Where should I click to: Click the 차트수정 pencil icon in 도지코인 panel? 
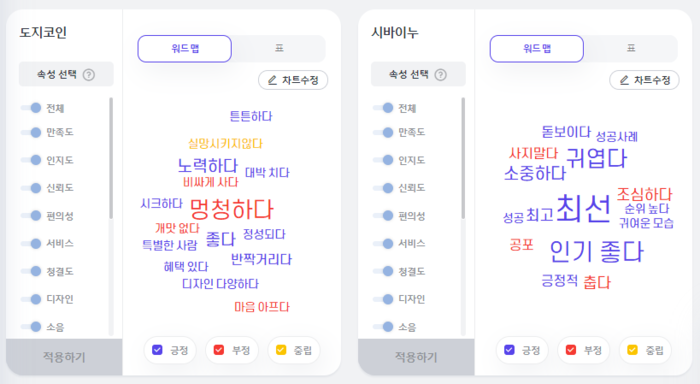pos(272,80)
